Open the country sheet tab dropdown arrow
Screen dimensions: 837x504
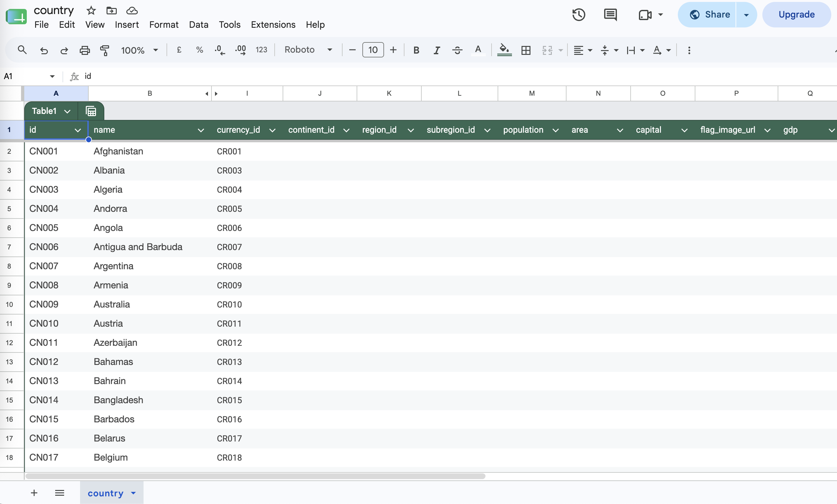(x=133, y=493)
